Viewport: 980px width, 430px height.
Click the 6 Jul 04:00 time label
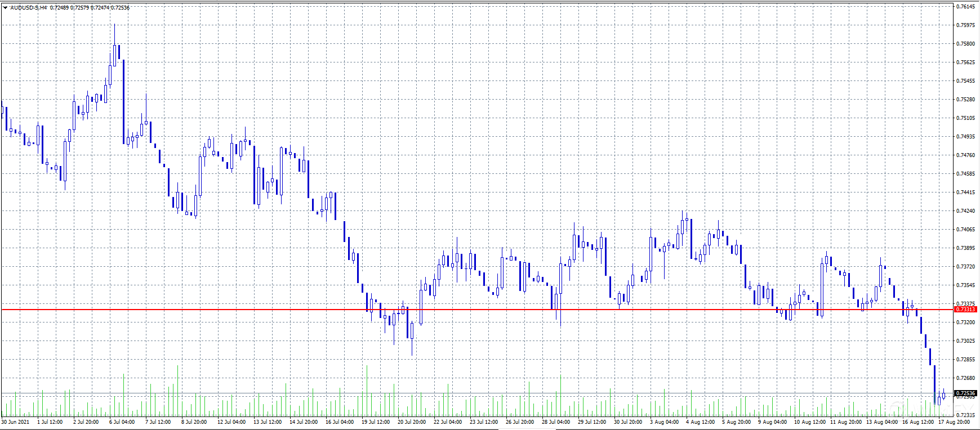[x=122, y=422]
